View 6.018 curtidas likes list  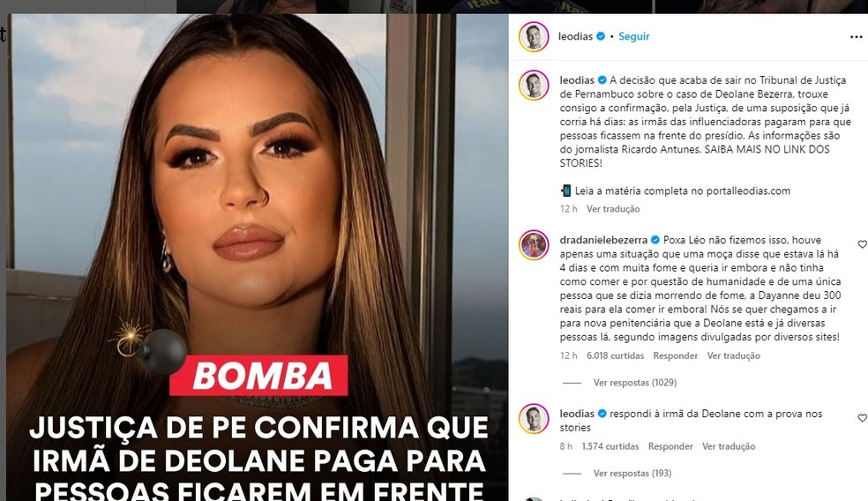(x=615, y=356)
